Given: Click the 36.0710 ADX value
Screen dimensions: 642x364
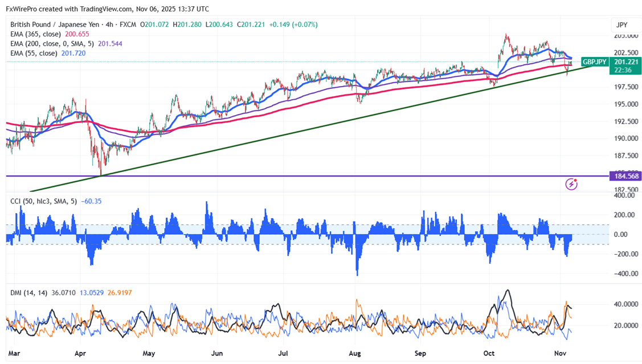Looking at the screenshot, I should 63,293.
